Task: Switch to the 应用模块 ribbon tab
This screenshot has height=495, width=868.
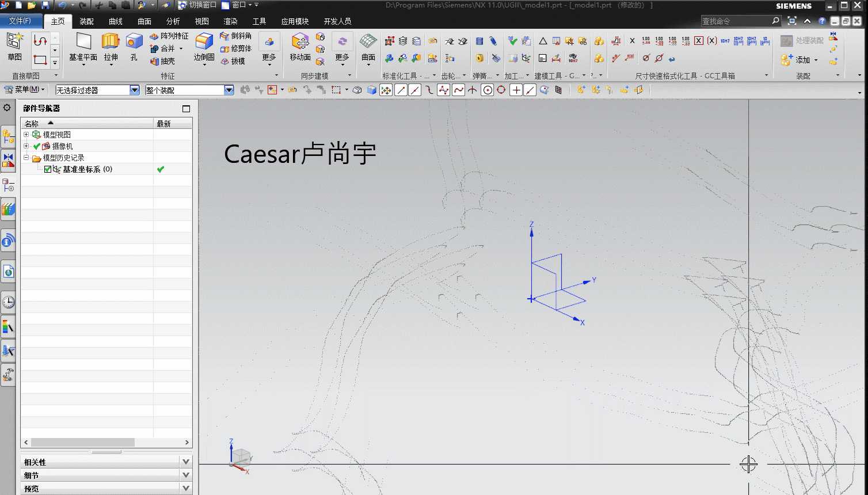Action: 295,21
